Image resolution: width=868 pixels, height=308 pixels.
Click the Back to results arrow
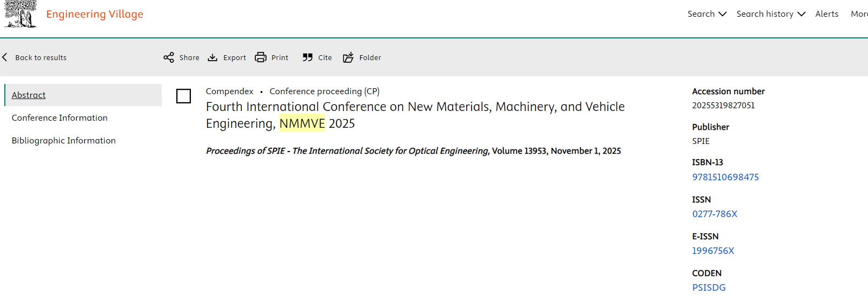coord(5,57)
